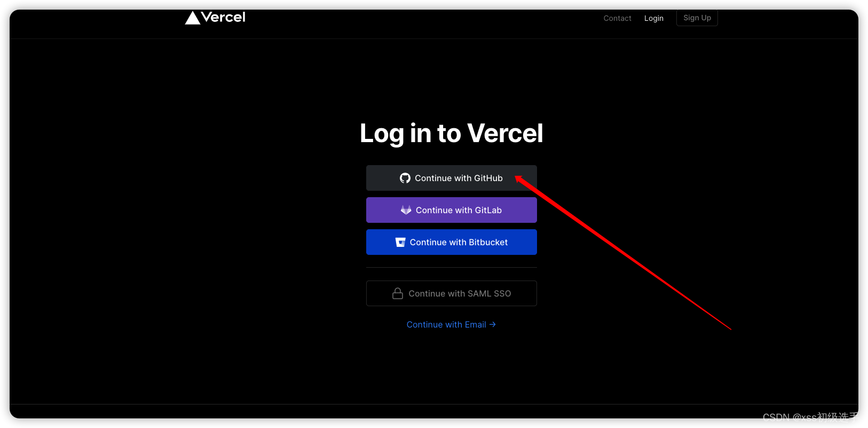The width and height of the screenshot is (868, 428).
Task: Click the Vercel triangle logo
Action: click(192, 17)
